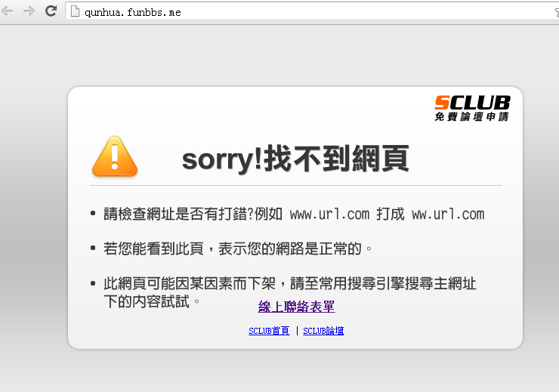This screenshot has width=559, height=392.
Task: Click the page info icon beside the URL
Action: pyautogui.click(x=76, y=11)
